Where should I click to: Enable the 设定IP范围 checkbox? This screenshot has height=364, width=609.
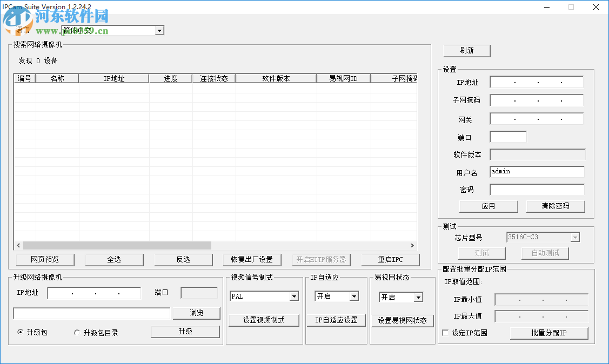point(445,333)
